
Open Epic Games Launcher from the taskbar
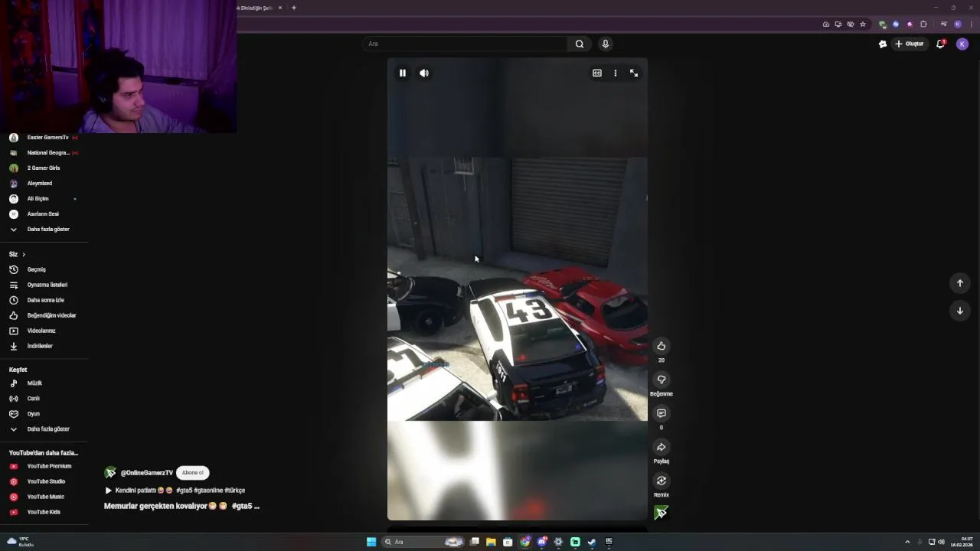click(609, 542)
